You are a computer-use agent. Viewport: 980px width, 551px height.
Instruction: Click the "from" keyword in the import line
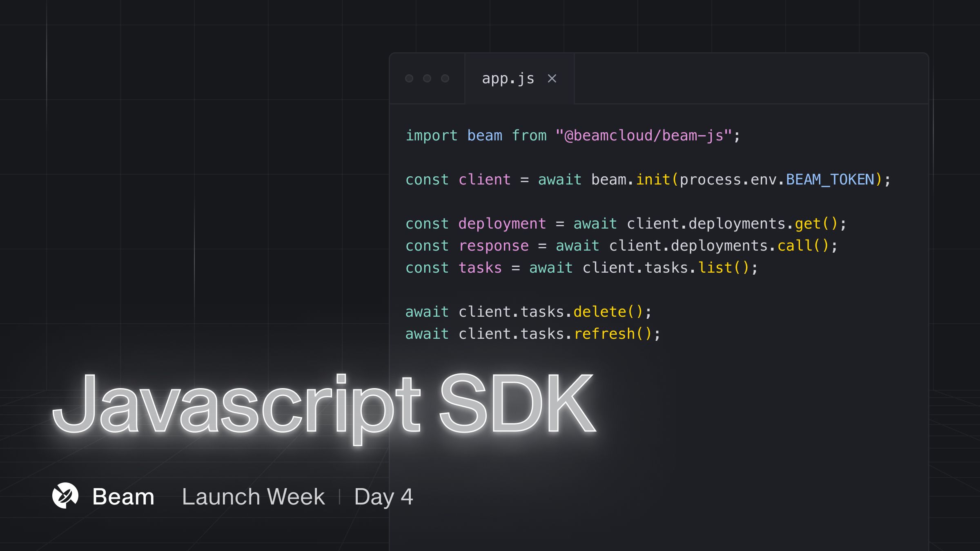pos(529,136)
